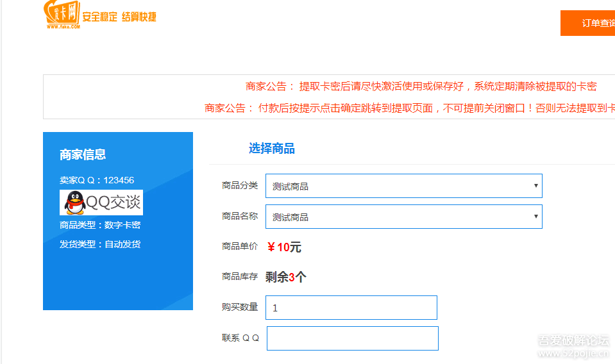Image resolution: width=615 pixels, height=364 pixels.
Task: Click the first 商家公告 notice line
Action: coord(421,87)
